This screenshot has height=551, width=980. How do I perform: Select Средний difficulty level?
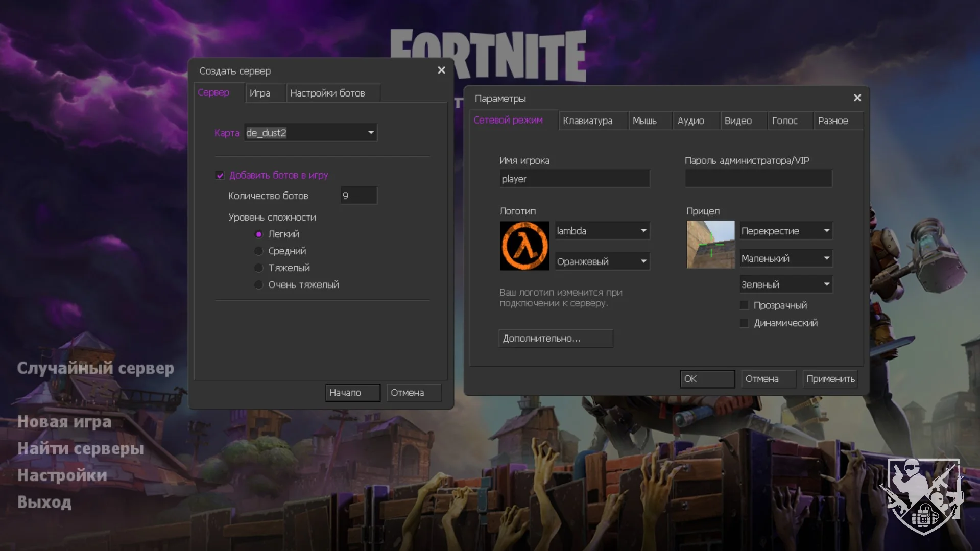[259, 251]
